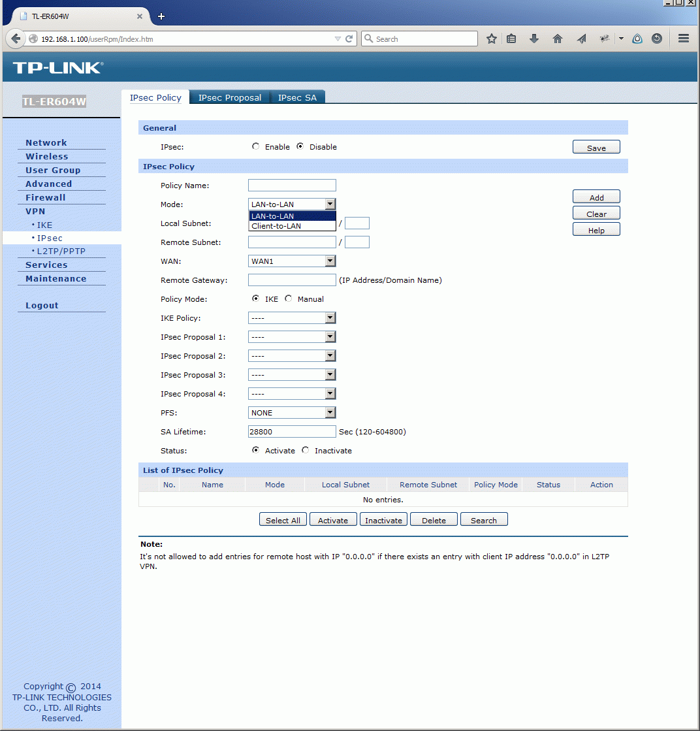This screenshot has height=731, width=700.
Task: Open the bookmarks list icon
Action: point(511,39)
